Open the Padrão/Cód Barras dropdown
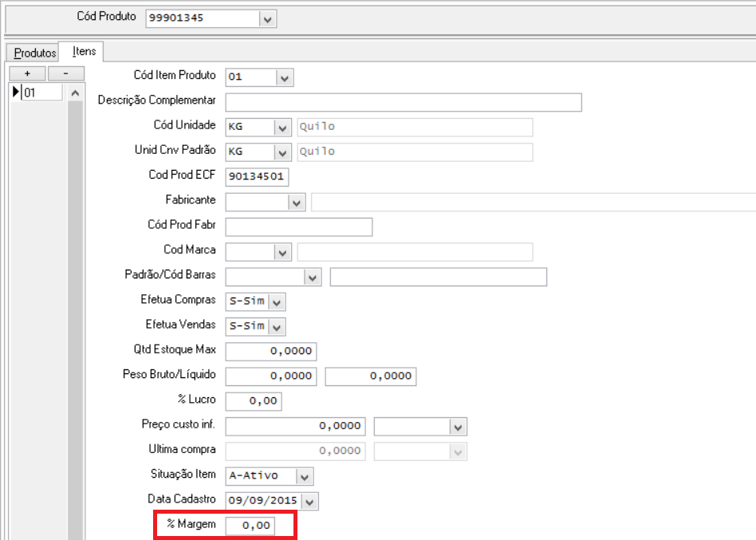The height and width of the screenshot is (540, 756). (313, 278)
